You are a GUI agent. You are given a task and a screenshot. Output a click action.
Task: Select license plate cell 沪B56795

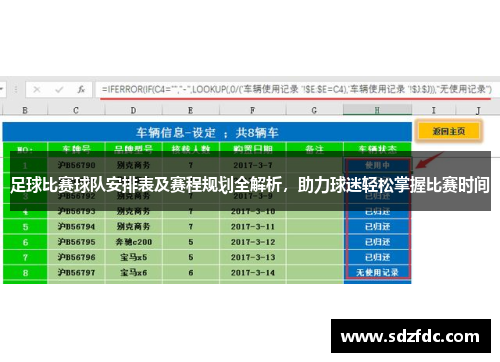[76, 242]
